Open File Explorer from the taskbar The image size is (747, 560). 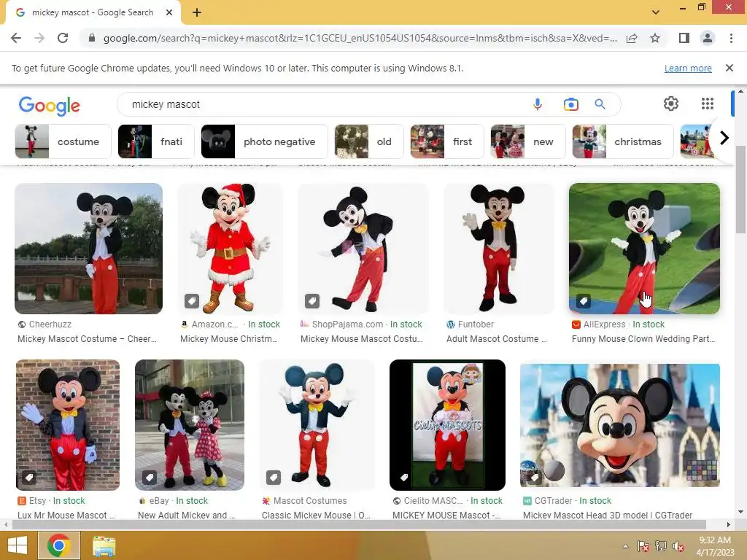tap(104, 545)
